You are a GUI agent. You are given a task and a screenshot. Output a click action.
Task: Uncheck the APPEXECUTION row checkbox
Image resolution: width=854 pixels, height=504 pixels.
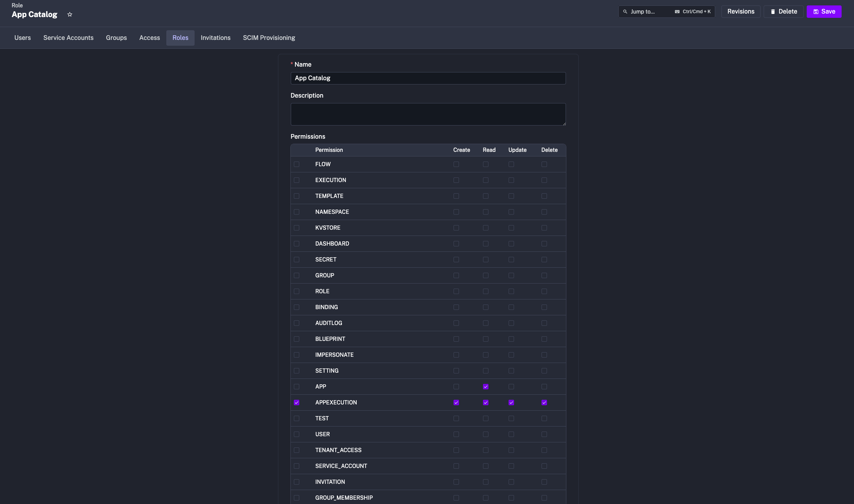297,403
